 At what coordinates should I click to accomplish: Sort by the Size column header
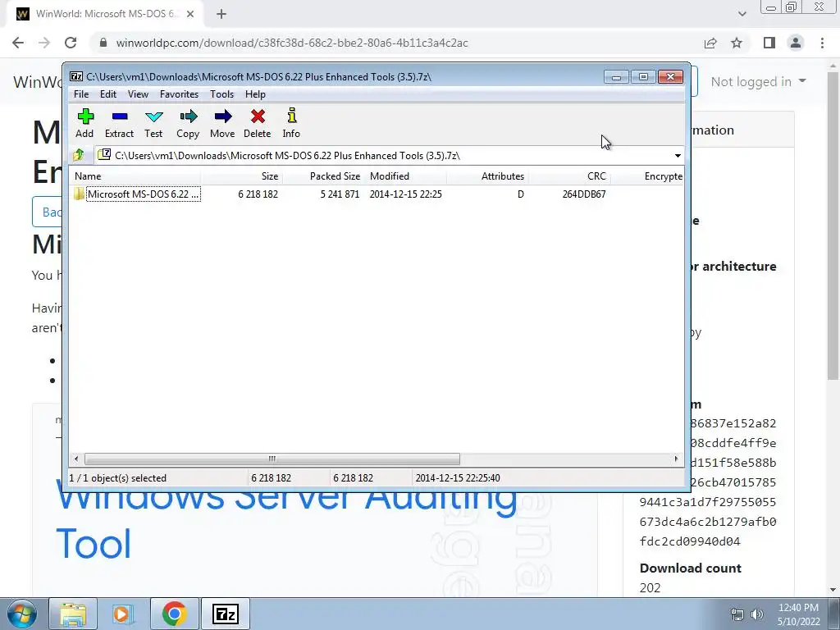(x=242, y=176)
